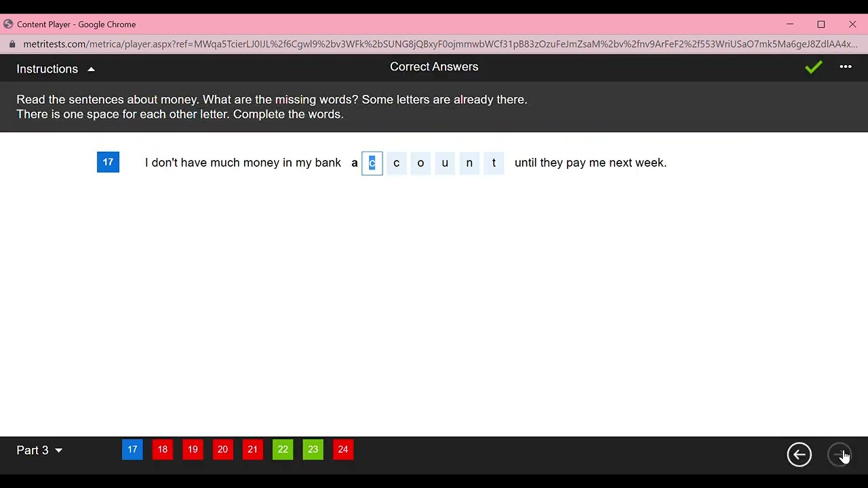Jump to question 22 in navigator
This screenshot has height=488, width=868.
pyautogui.click(x=283, y=449)
